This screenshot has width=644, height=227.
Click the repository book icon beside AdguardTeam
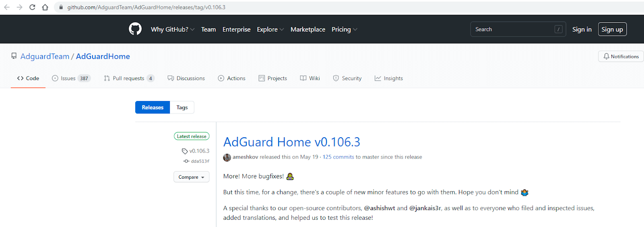pyautogui.click(x=14, y=56)
